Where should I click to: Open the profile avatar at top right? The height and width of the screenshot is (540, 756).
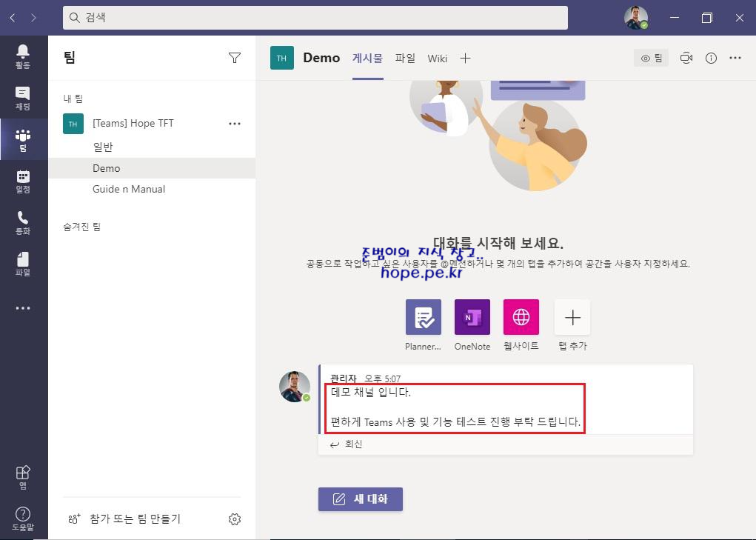point(636,18)
